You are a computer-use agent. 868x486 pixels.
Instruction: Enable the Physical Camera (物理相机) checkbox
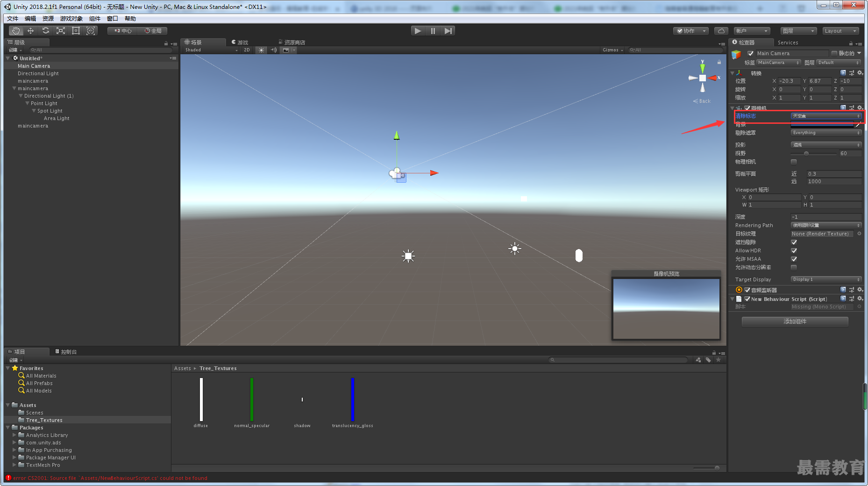(x=794, y=162)
